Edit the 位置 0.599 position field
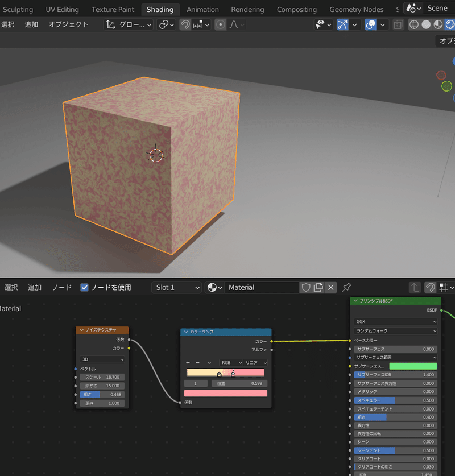455x476 pixels. (239, 383)
